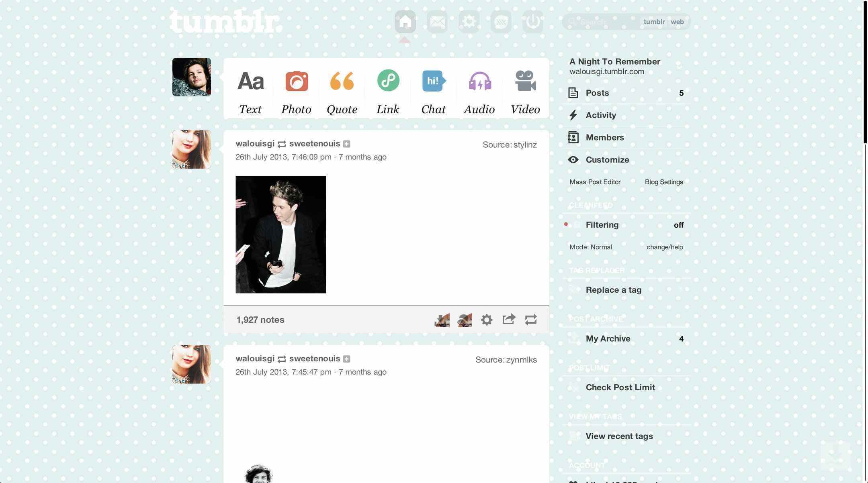This screenshot has height=483, width=868.
Task: Select the web search scope
Action: pyautogui.click(x=677, y=22)
